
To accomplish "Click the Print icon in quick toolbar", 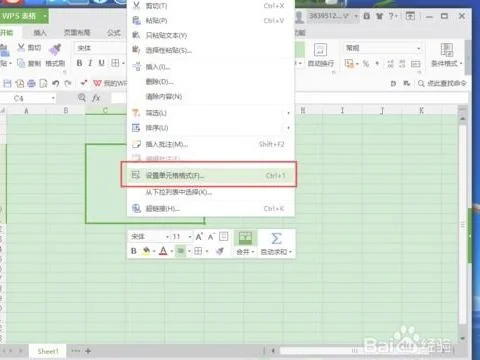I will pos(31,83).
